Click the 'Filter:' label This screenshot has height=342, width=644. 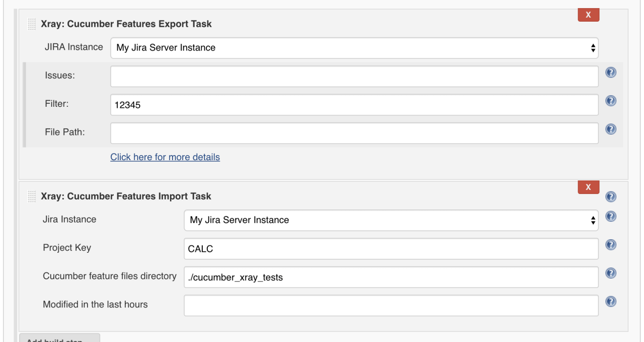point(57,104)
